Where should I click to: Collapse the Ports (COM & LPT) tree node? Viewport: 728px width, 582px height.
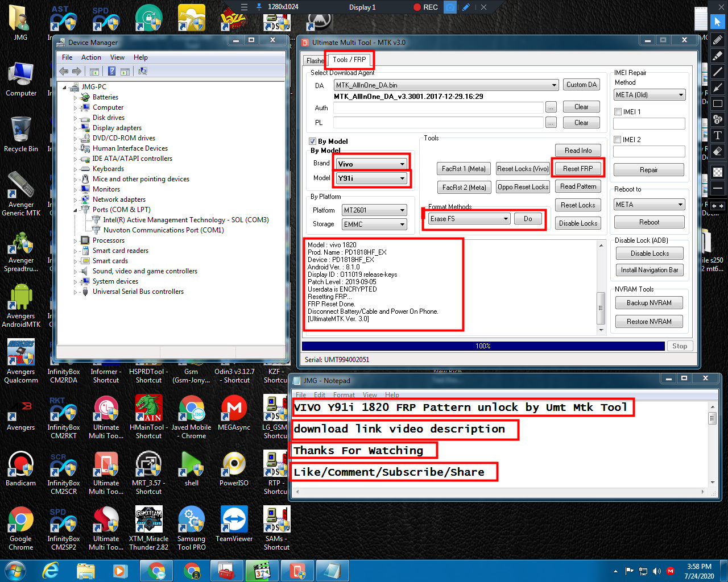pos(75,209)
